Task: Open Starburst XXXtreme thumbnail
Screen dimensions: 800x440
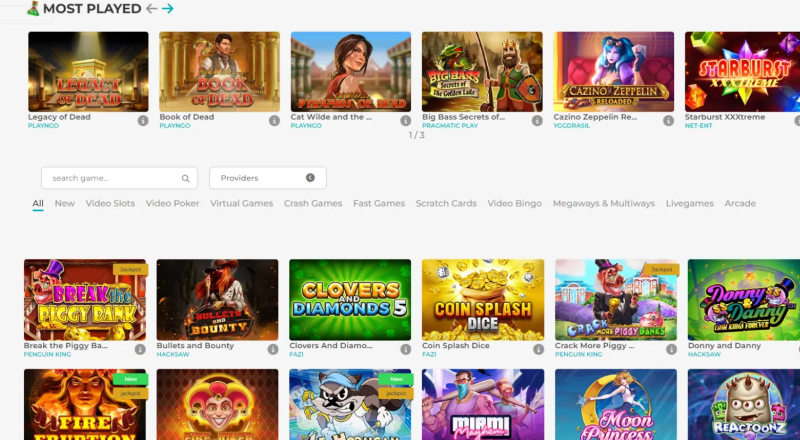Action: pyautogui.click(x=742, y=71)
